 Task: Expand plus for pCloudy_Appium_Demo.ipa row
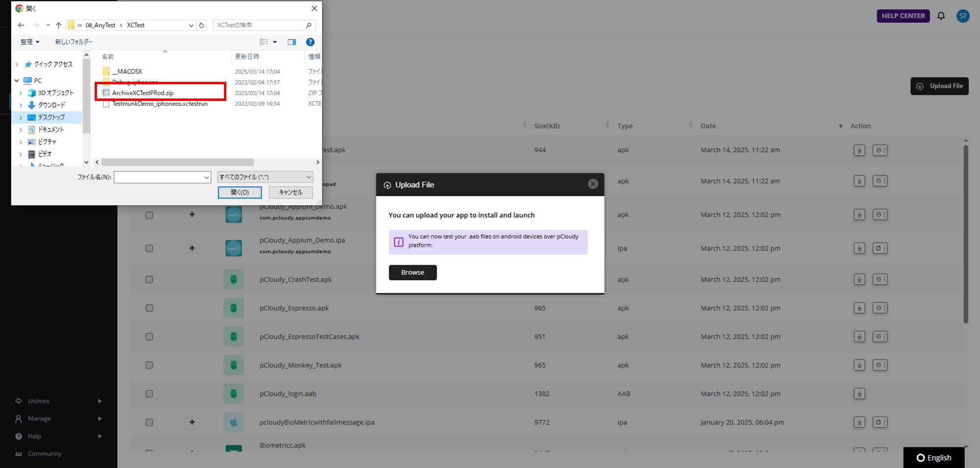(x=192, y=248)
